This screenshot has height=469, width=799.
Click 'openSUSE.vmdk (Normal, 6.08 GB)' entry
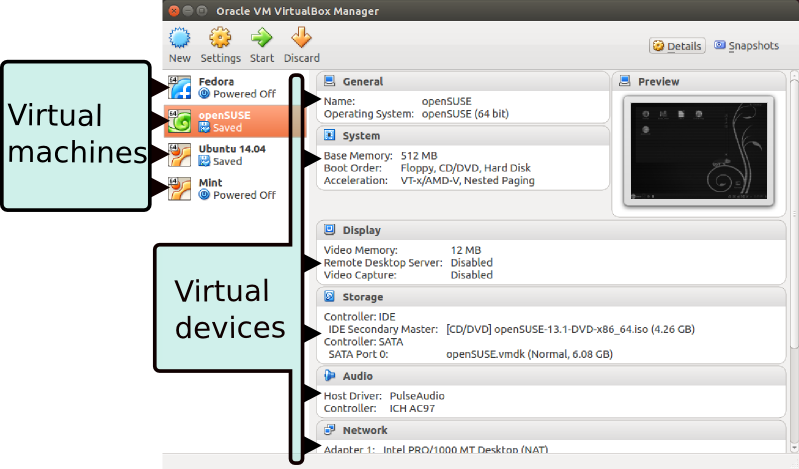pyautogui.click(x=529, y=354)
